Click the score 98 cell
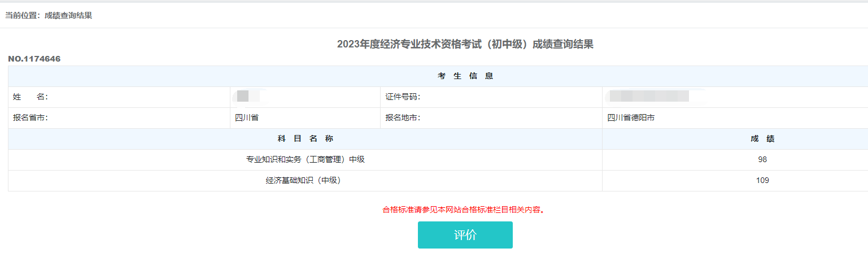Screen dimensions: 868x257 762,160
